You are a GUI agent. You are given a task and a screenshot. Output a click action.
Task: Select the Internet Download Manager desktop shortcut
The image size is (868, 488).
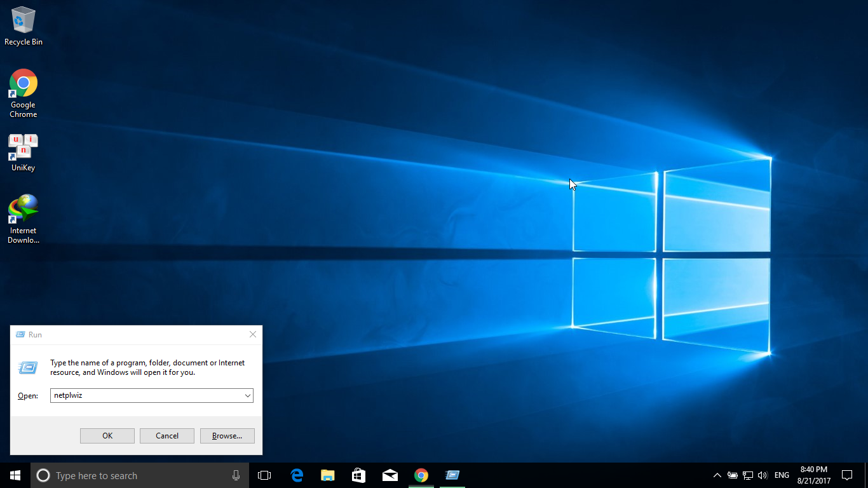click(x=24, y=219)
